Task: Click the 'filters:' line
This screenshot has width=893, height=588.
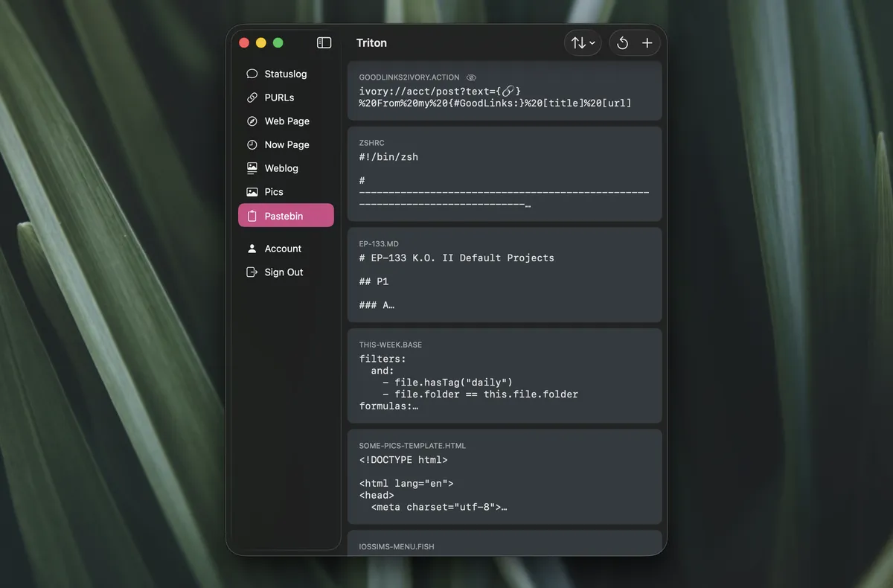Action: coord(383,359)
